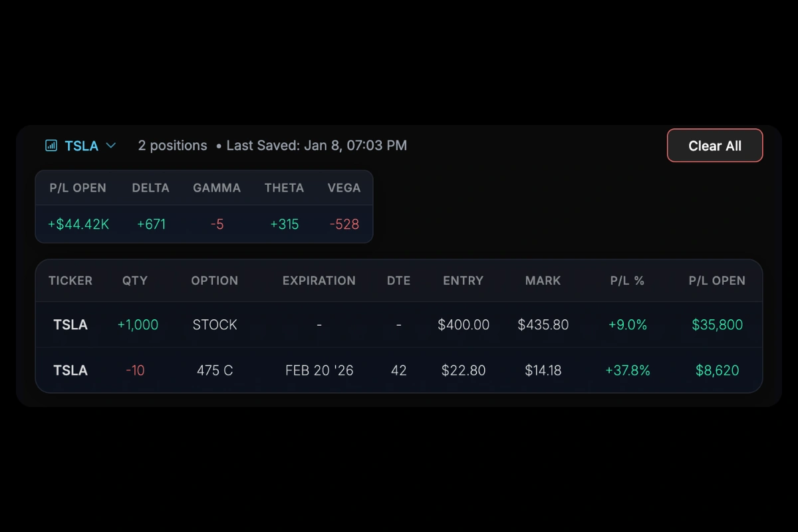The image size is (798, 532).
Task: Click the +37.8% profit percentage cell
Action: tap(627, 370)
